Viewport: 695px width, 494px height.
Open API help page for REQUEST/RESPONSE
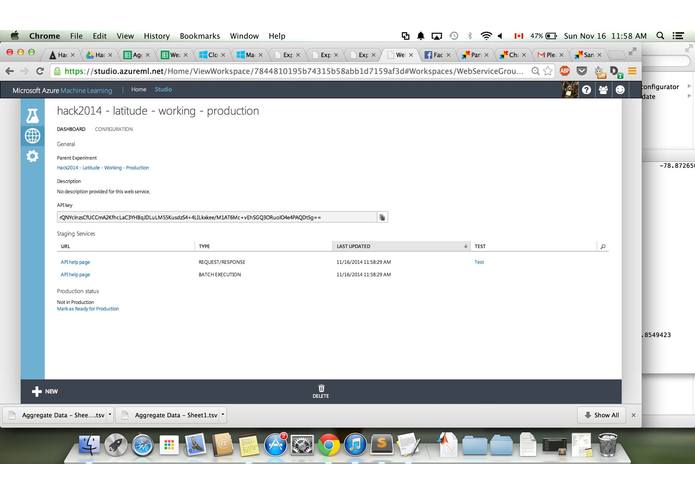coord(75,262)
